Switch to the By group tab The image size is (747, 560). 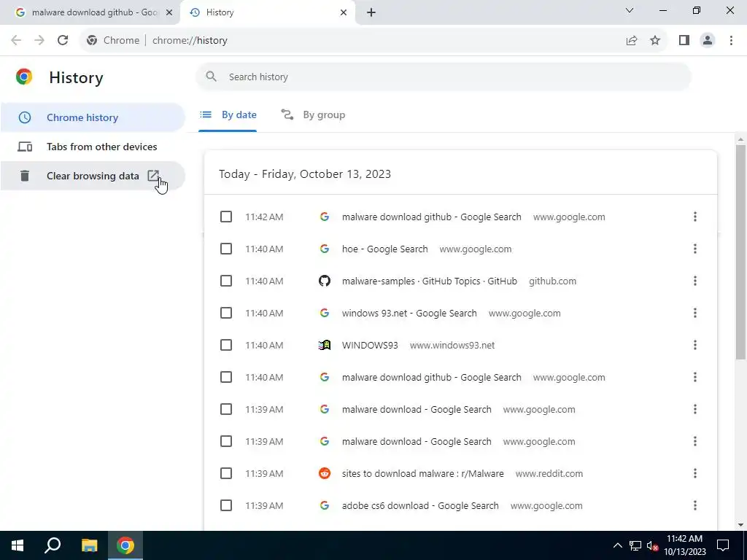point(313,114)
